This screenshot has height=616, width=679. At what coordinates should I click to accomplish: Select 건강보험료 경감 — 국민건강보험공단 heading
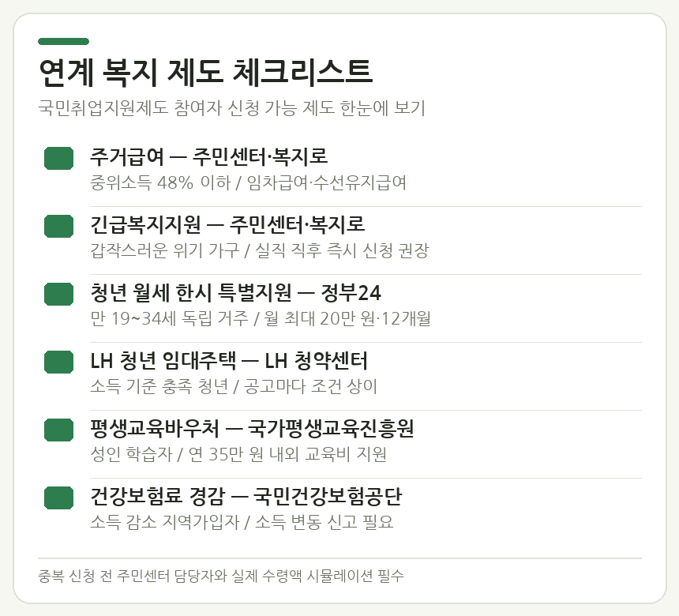click(246, 497)
